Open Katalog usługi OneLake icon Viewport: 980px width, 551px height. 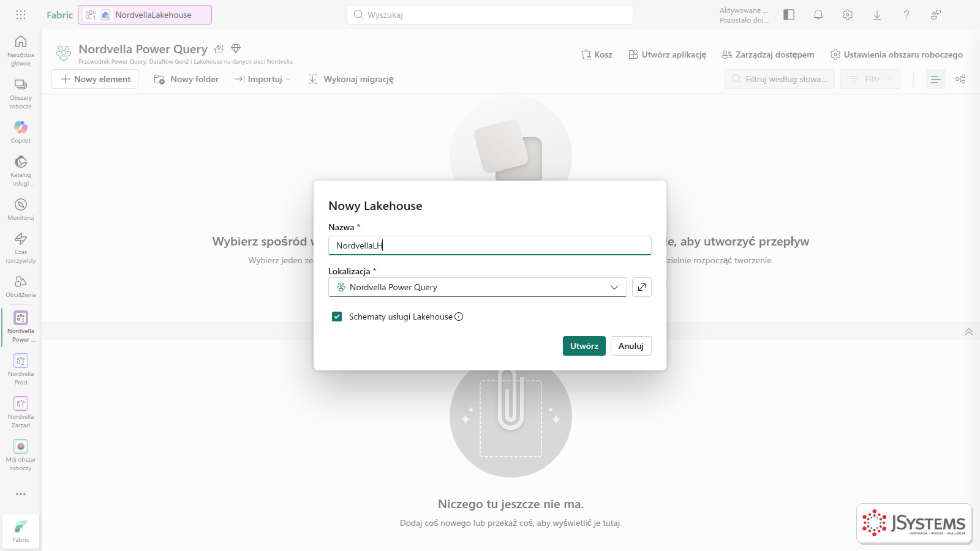(21, 170)
